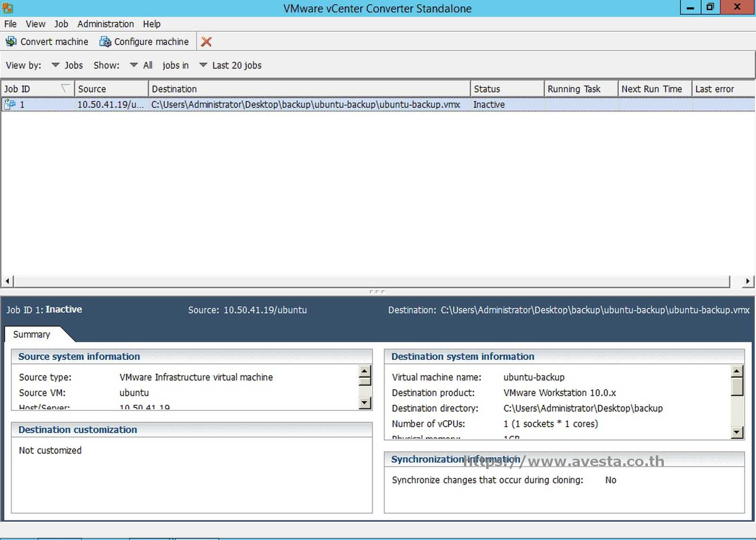
Task: Open the Help menu
Action: pyautogui.click(x=152, y=24)
